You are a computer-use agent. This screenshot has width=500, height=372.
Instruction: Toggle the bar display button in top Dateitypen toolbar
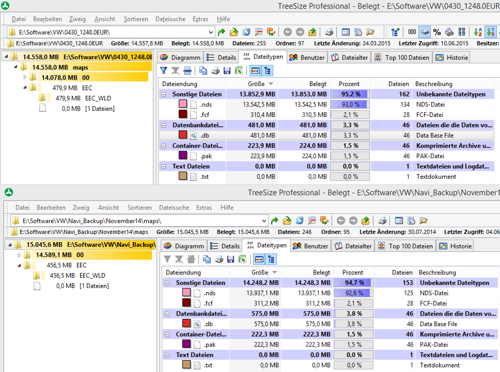coord(255,71)
